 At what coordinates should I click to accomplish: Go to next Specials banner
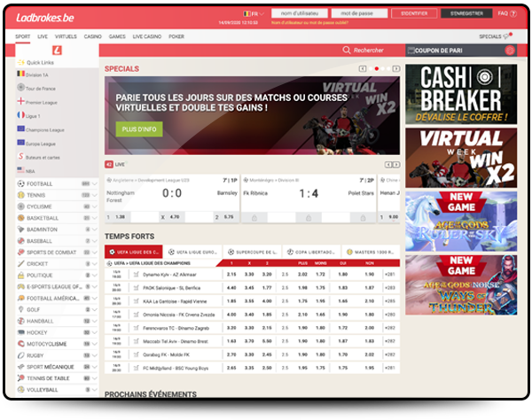point(396,69)
